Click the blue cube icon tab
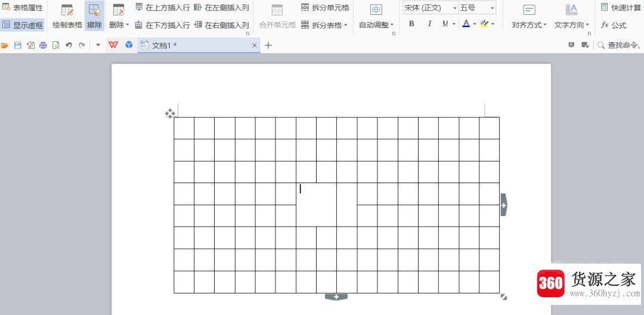644x315 pixels. [129, 45]
